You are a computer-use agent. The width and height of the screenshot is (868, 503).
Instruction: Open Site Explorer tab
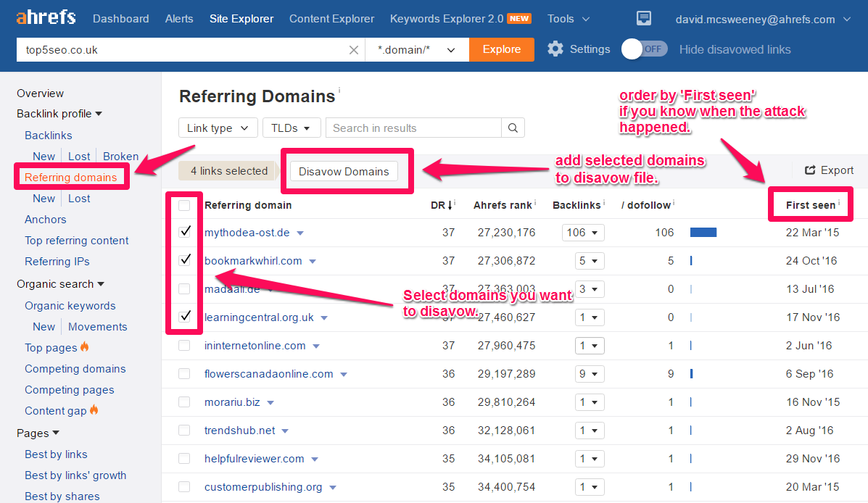click(241, 19)
